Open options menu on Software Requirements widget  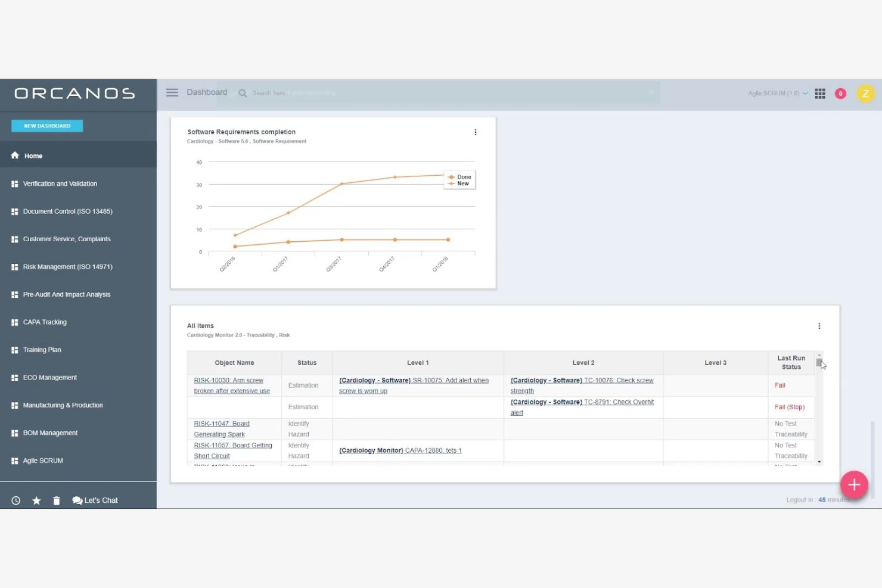[475, 132]
